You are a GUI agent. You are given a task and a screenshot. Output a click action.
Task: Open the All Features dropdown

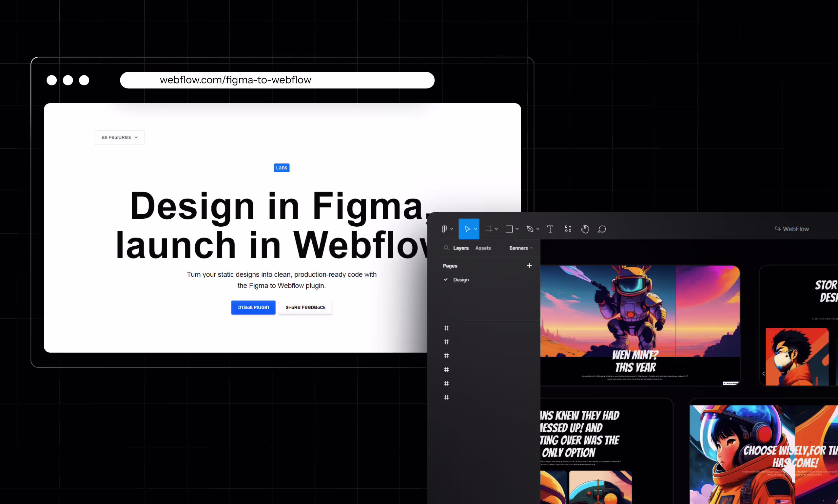coord(120,137)
